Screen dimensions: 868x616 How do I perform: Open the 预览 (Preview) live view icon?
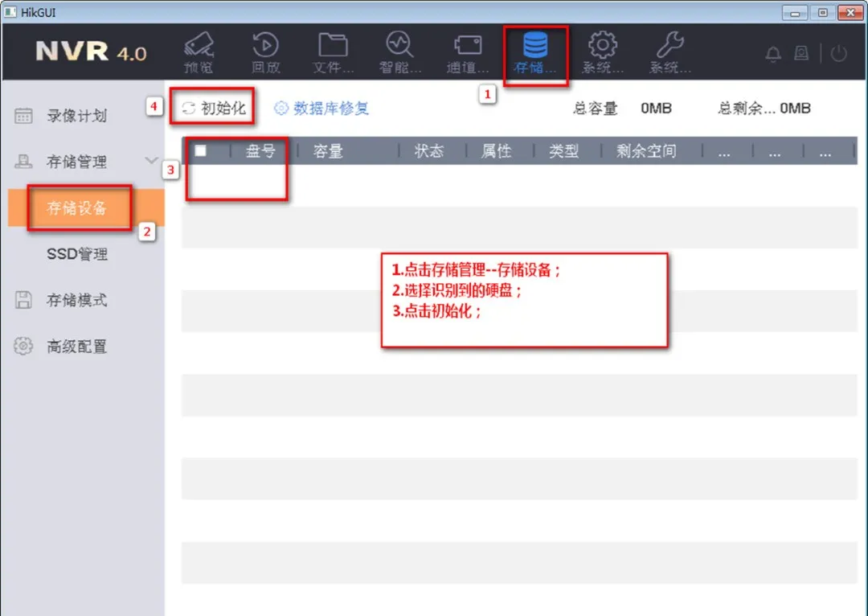tap(199, 51)
